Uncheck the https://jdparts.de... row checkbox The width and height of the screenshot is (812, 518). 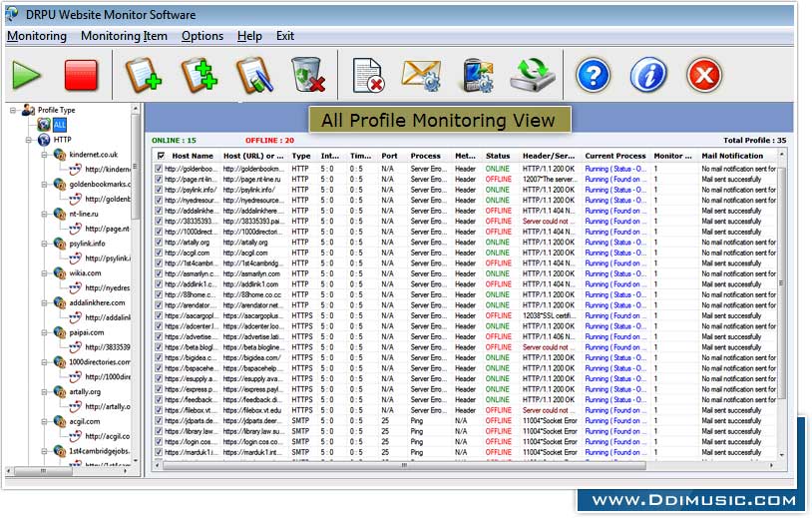(159, 420)
